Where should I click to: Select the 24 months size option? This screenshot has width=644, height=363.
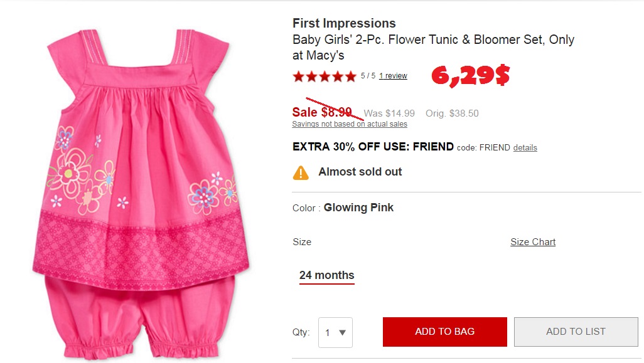click(x=326, y=275)
